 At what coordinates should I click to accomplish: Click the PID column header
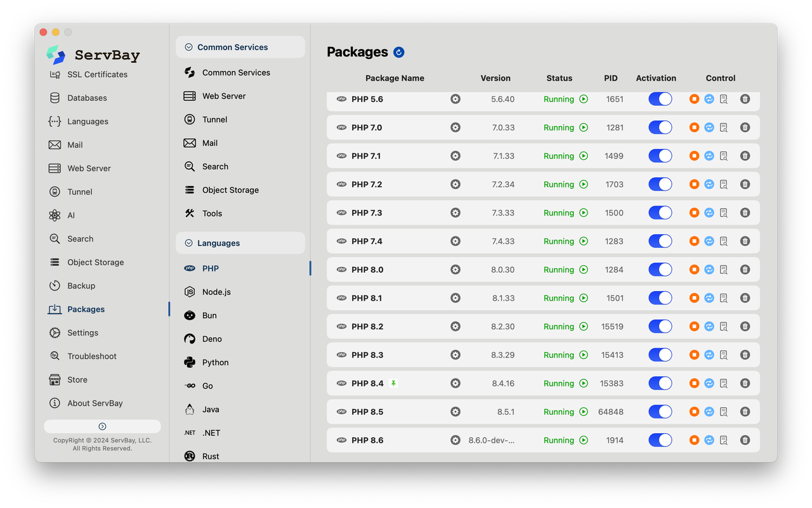[611, 78]
